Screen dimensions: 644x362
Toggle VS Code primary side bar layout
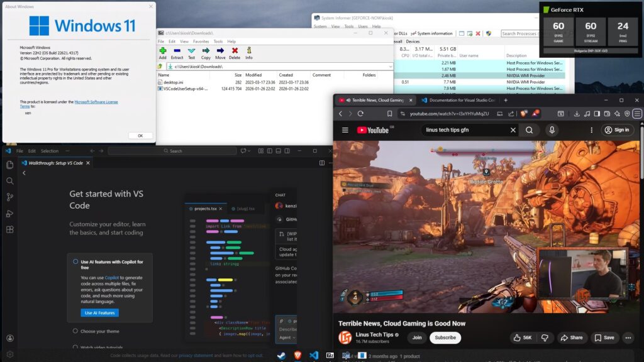point(269,151)
